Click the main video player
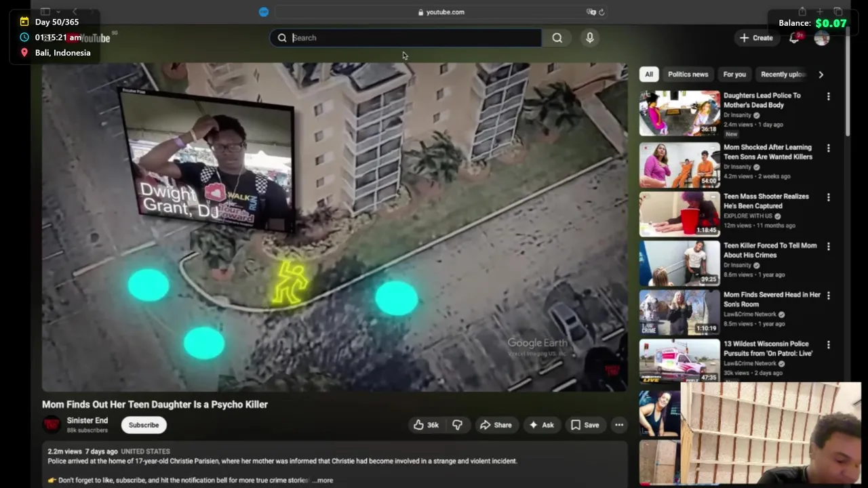868x488 pixels. click(334, 227)
